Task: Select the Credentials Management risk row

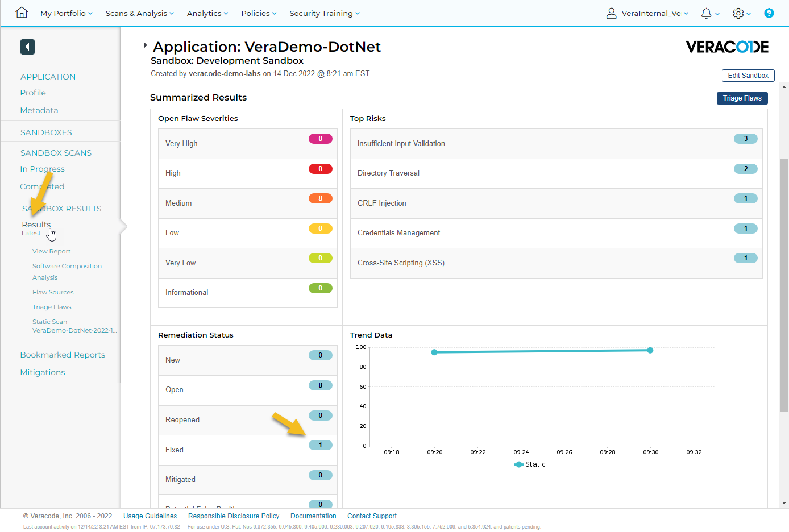Action: tap(557, 233)
